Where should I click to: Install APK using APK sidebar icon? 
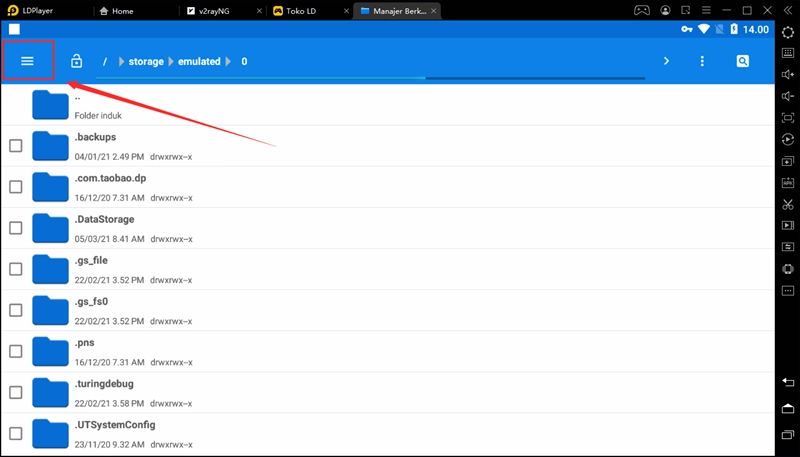[788, 183]
